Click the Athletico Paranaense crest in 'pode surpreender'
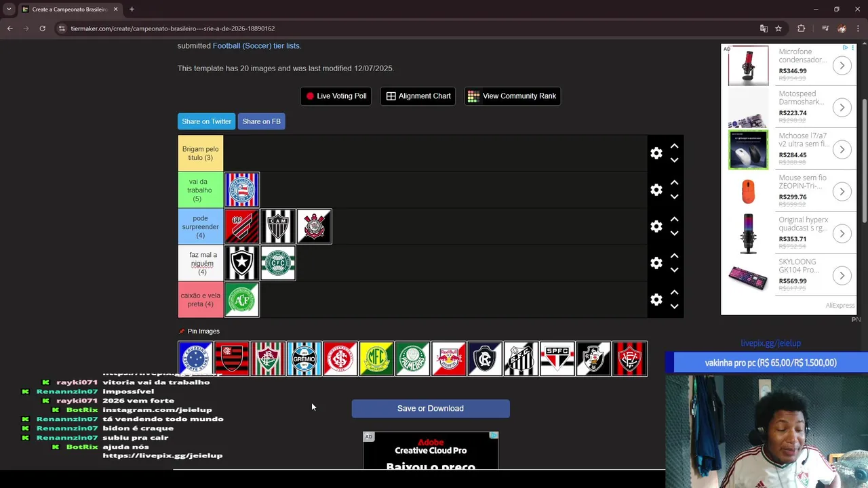Image resolution: width=868 pixels, height=488 pixels. point(242,226)
